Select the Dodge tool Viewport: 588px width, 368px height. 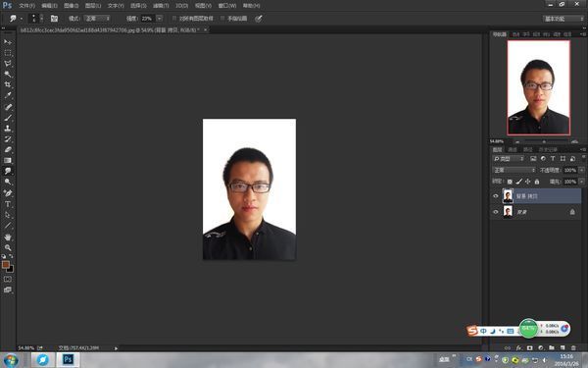[x=8, y=182]
